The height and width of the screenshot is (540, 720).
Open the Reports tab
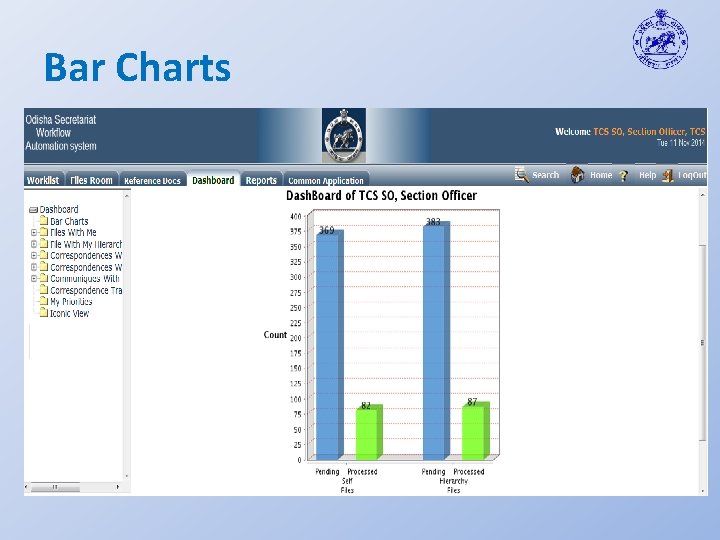click(261, 180)
